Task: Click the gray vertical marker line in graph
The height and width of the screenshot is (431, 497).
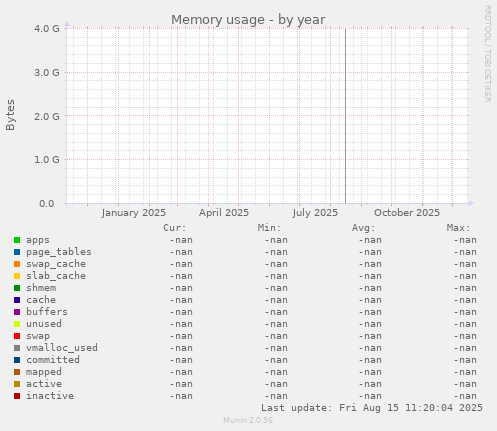Action: tap(345, 116)
